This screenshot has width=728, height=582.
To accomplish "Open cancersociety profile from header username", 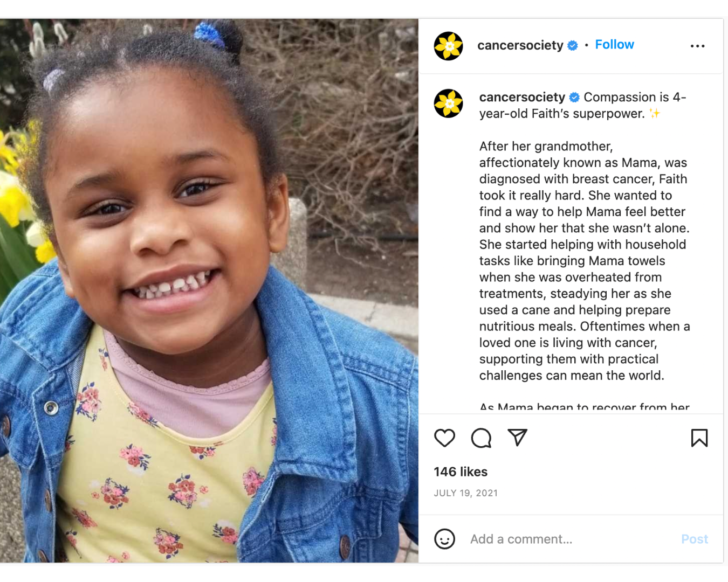I will pos(520,45).
